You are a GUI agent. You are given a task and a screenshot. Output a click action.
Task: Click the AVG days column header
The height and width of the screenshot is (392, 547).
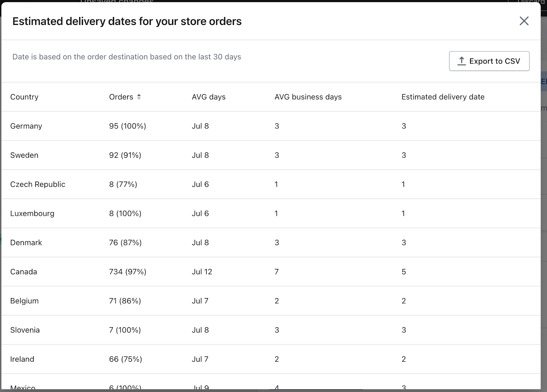209,97
